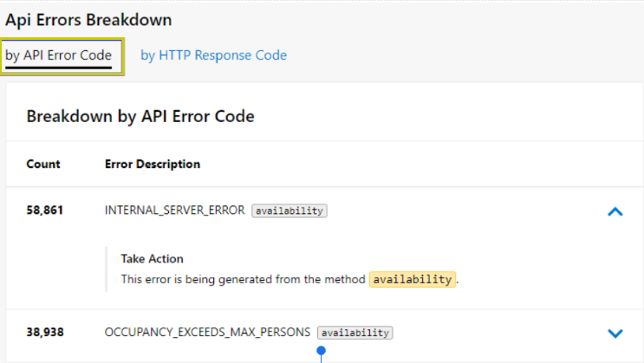Click the Count column header

pyautogui.click(x=43, y=164)
